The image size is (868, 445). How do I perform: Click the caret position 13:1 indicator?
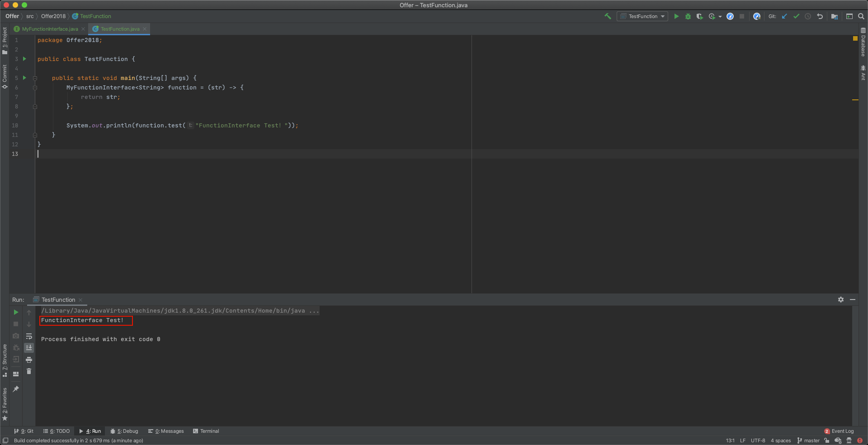pyautogui.click(x=730, y=440)
